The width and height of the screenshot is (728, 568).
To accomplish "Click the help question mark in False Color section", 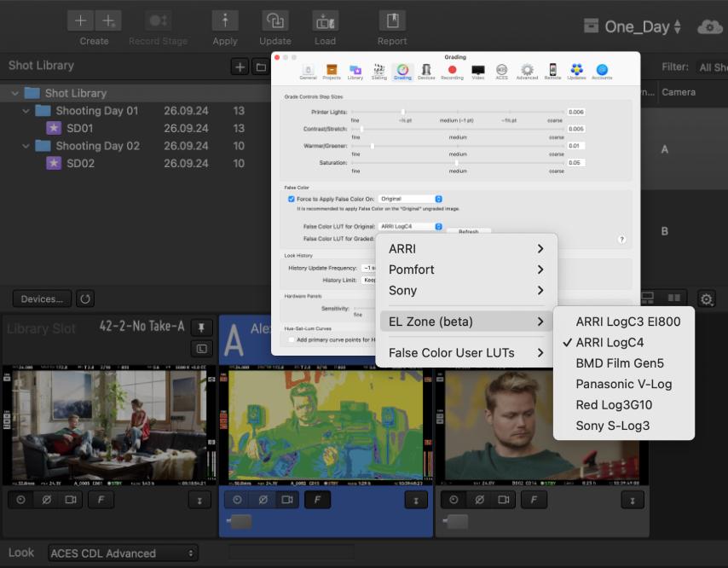I will pos(621,240).
